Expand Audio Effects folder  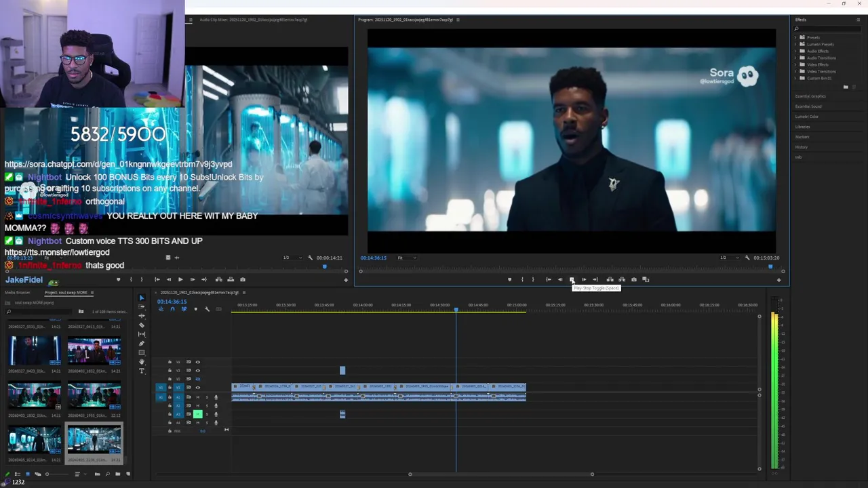[795, 51]
